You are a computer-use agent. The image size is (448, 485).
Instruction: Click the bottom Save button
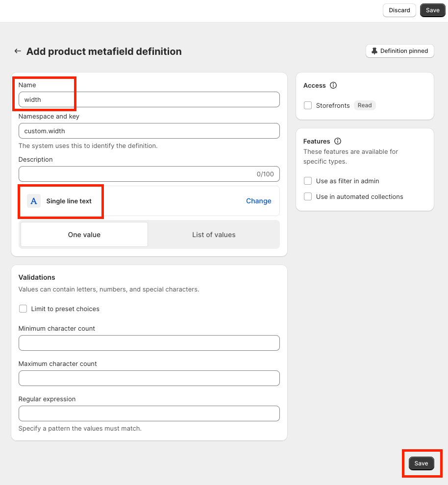[421, 463]
